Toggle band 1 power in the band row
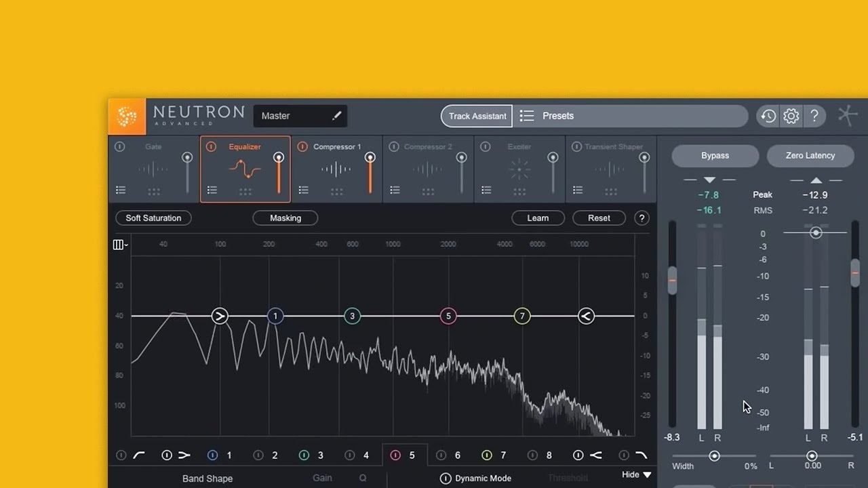This screenshot has width=868, height=488. pos(212,455)
